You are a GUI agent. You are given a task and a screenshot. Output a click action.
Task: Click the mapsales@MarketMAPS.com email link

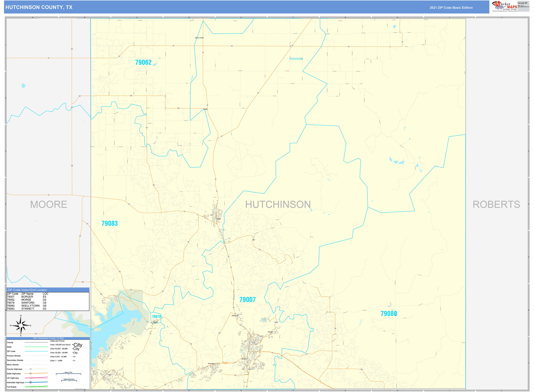point(524,7)
